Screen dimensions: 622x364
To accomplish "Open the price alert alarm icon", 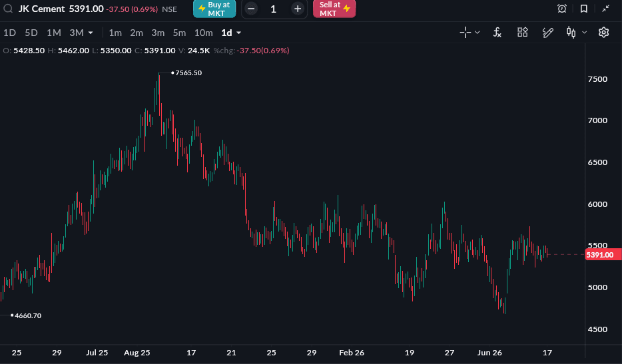I will [561, 9].
